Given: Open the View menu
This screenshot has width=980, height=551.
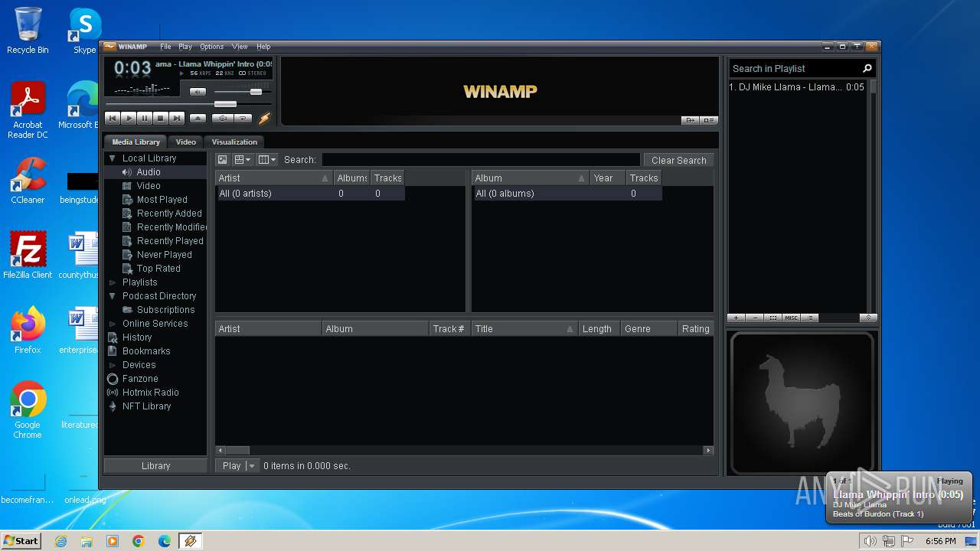Looking at the screenshot, I should pyautogui.click(x=240, y=47).
